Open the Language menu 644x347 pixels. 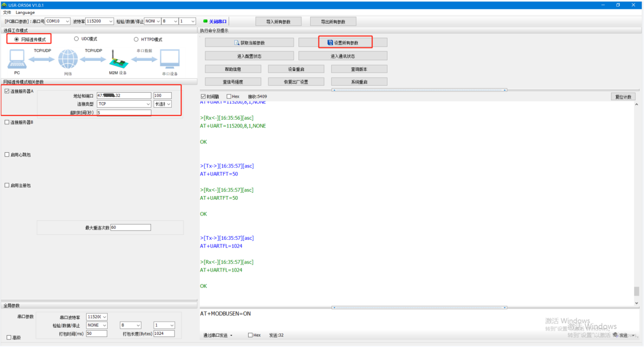(x=25, y=13)
